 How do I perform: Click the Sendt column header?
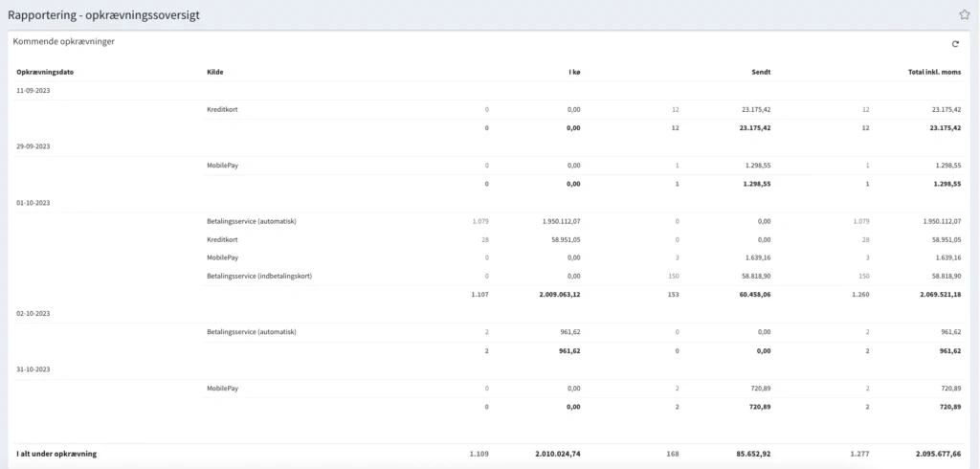coord(761,72)
